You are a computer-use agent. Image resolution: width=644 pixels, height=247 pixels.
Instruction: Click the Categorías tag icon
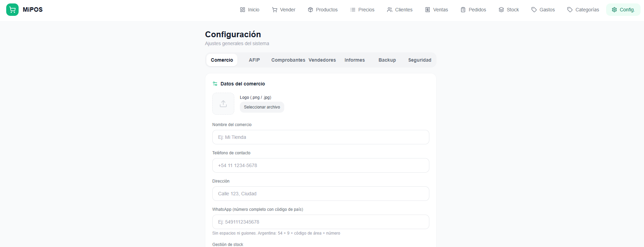[570, 10]
